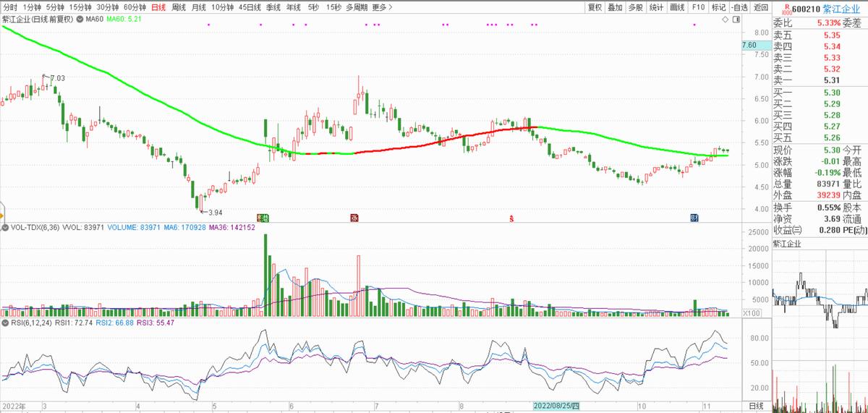Image resolution: width=868 pixels, height=413 pixels.
Task: Open the 复权 adjustment menu
Action: click(595, 7)
